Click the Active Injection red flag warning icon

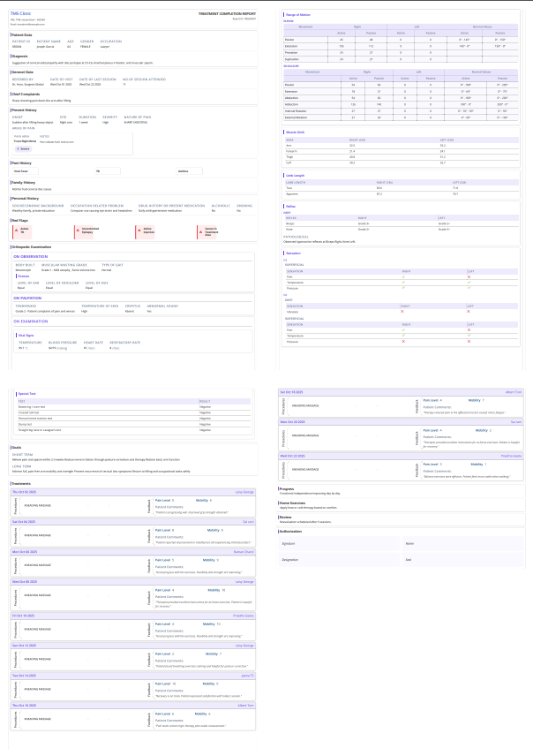coord(139,231)
